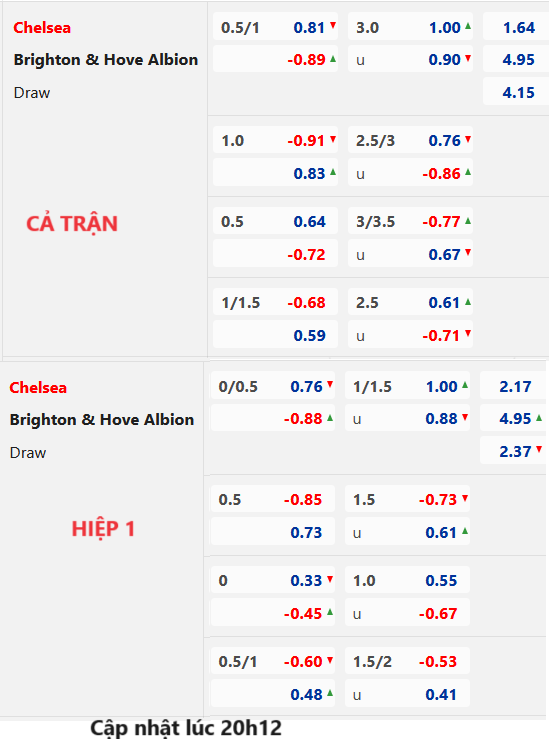Image resolution: width=549 pixels, height=739 pixels.
Task: Click first-half under odds 0.41
Action: pyautogui.click(x=441, y=695)
